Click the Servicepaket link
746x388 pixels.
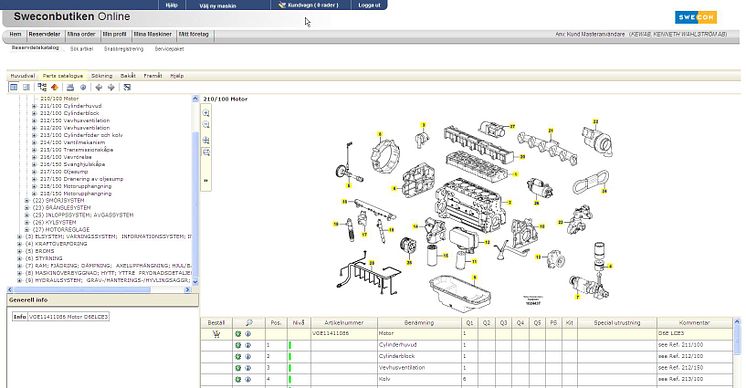point(169,49)
